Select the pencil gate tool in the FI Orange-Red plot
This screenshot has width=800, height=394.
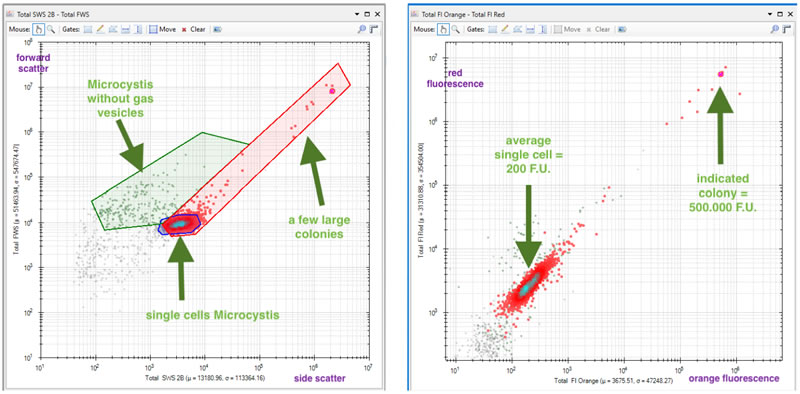click(x=505, y=29)
